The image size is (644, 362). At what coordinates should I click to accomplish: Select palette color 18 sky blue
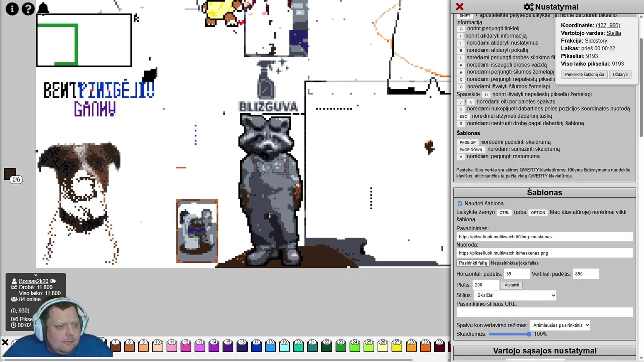coord(270,345)
